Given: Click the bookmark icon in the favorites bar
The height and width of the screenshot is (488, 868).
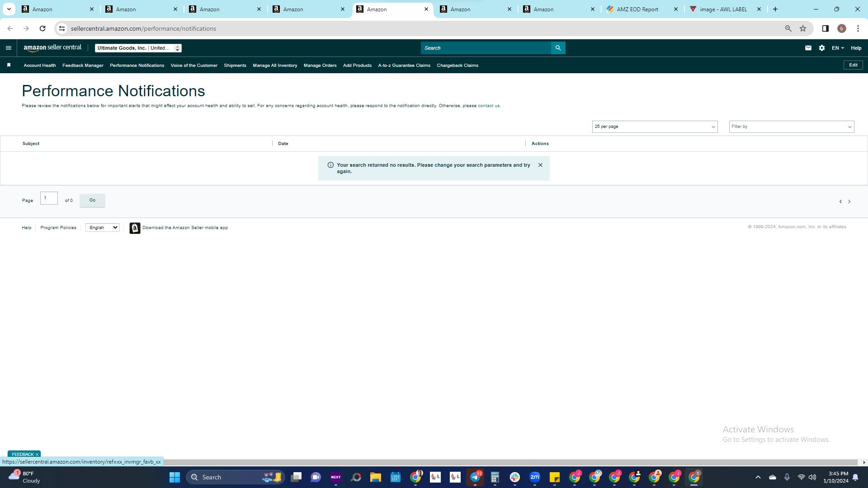Looking at the screenshot, I should (x=9, y=65).
